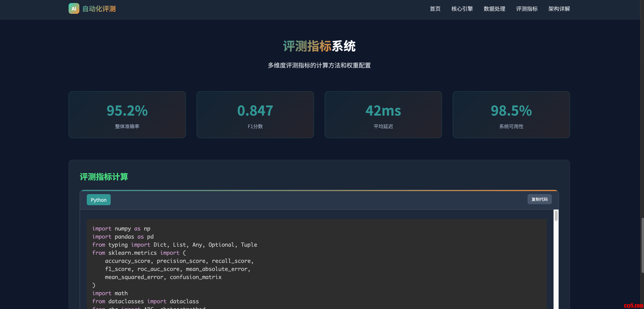The width and height of the screenshot is (644, 309).
Task: Click the Python language badge
Action: [x=99, y=200]
